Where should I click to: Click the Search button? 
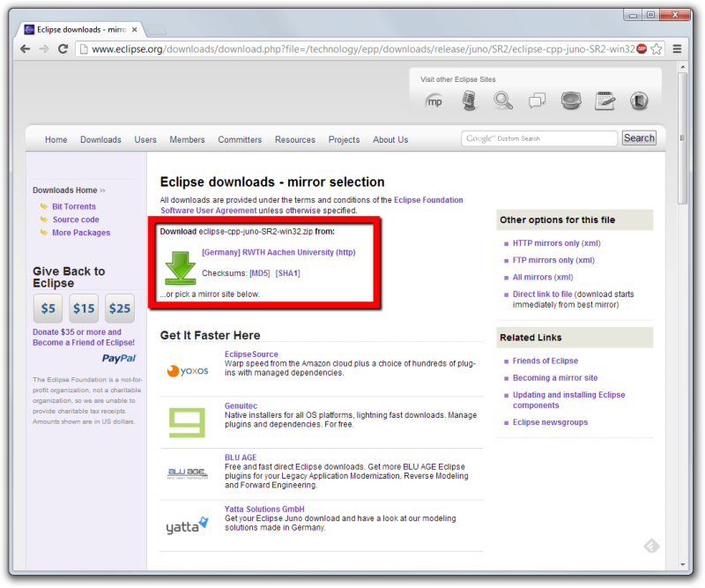pyautogui.click(x=639, y=138)
